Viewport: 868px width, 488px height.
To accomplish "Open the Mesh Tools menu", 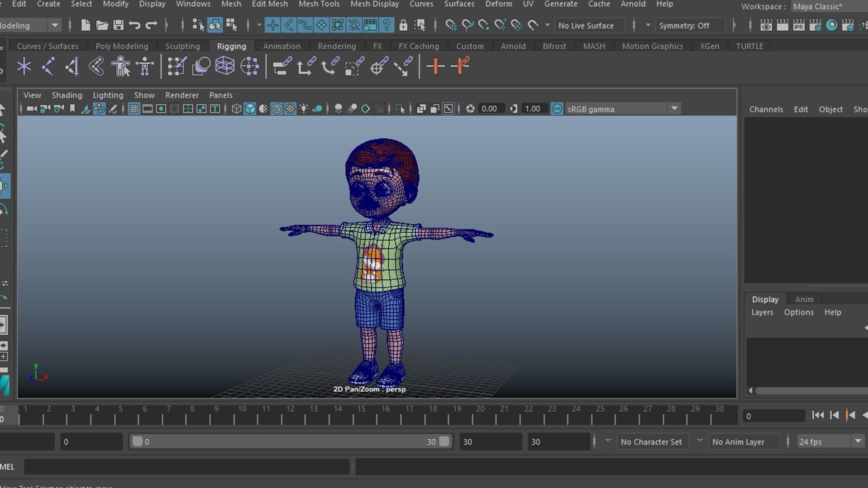I will [x=319, y=4].
